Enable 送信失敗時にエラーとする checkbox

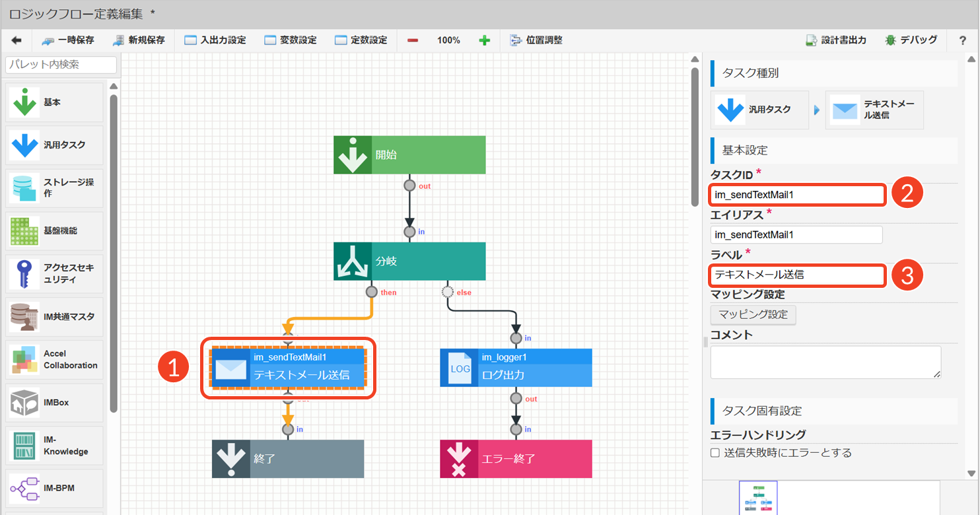pyautogui.click(x=715, y=453)
